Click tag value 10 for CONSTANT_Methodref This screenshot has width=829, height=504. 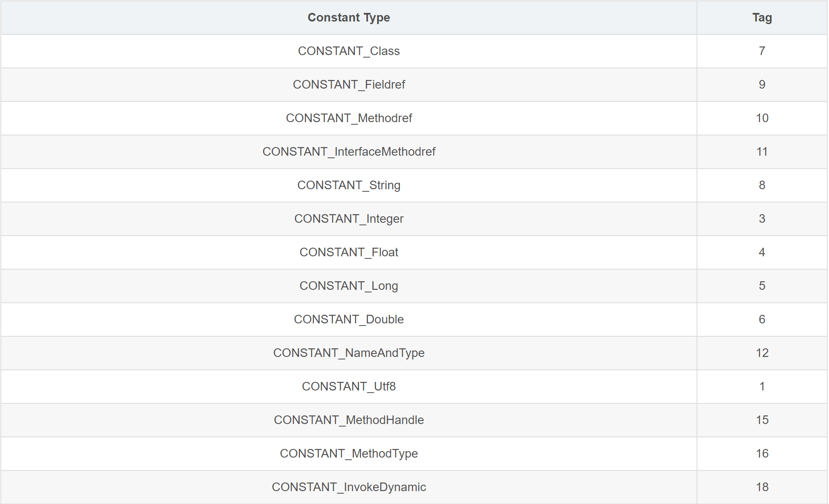pyautogui.click(x=762, y=118)
